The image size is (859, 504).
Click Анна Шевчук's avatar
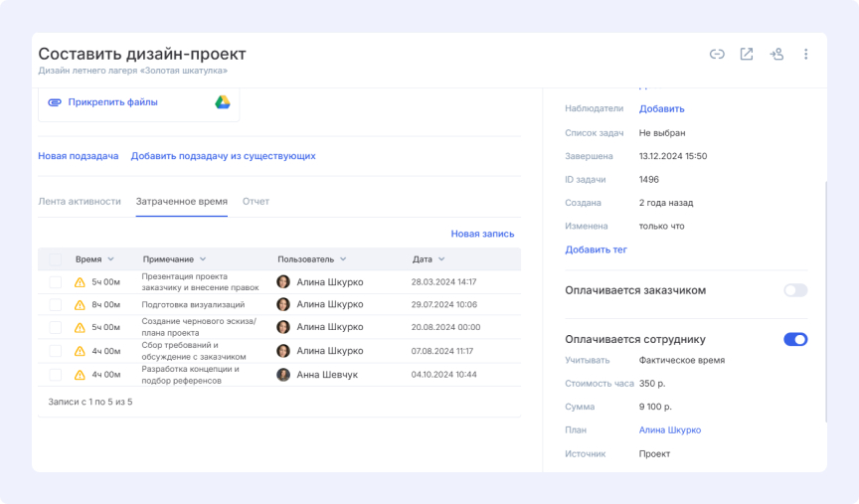click(x=283, y=375)
